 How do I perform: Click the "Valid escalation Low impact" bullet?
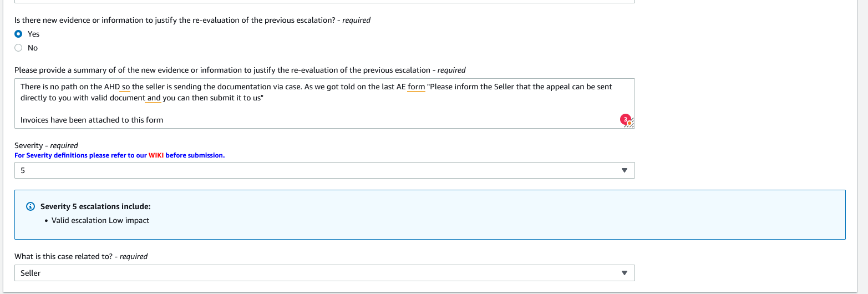tap(100, 220)
